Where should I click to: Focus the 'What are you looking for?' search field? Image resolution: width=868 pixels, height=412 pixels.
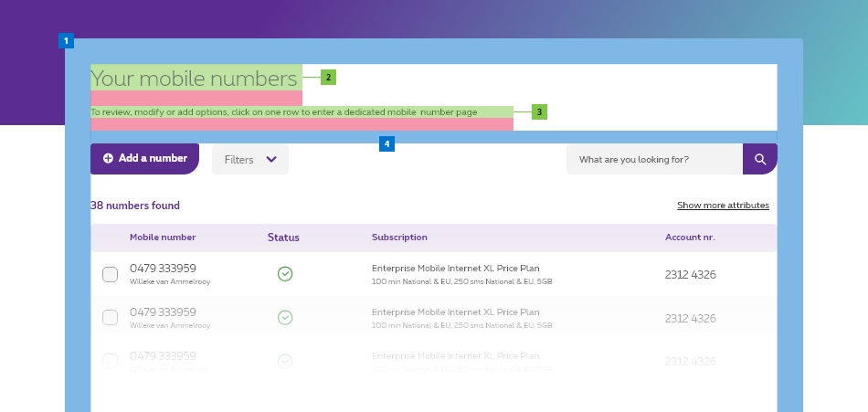coord(653,159)
